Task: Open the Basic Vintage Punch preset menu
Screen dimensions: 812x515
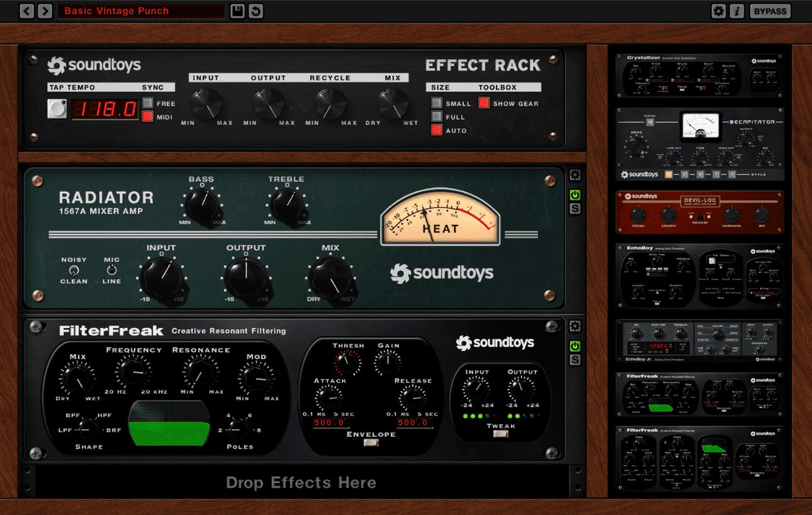Action: coord(141,11)
